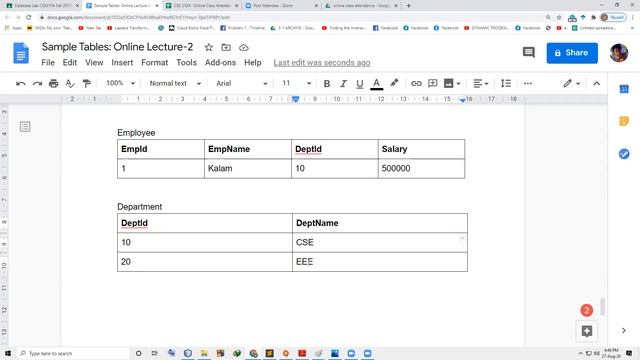Open the font size 11 dropdown
Screen dimensions: 640x360
click(x=296, y=83)
